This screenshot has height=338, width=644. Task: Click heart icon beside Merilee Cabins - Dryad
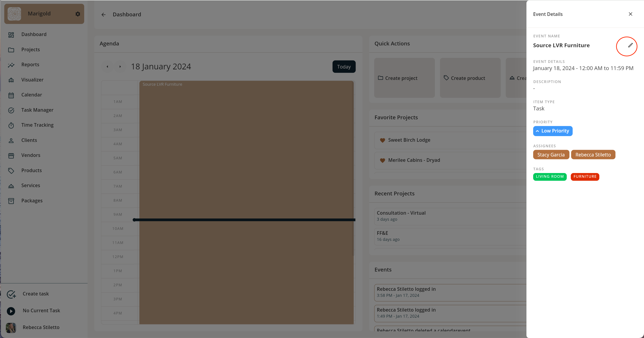pyautogui.click(x=382, y=160)
